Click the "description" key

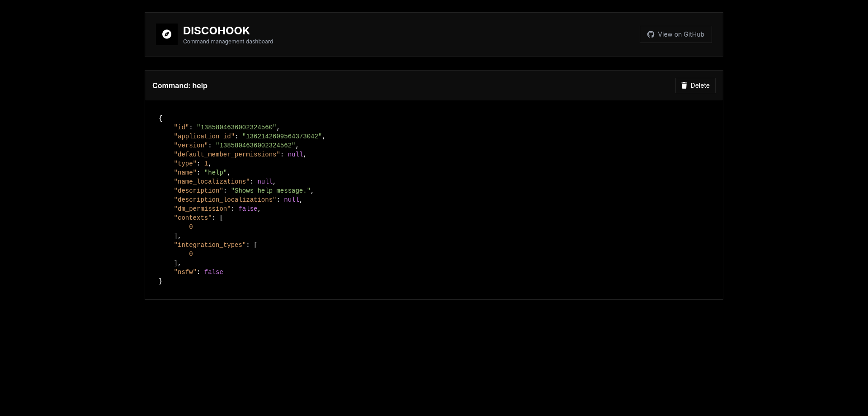pos(198,191)
